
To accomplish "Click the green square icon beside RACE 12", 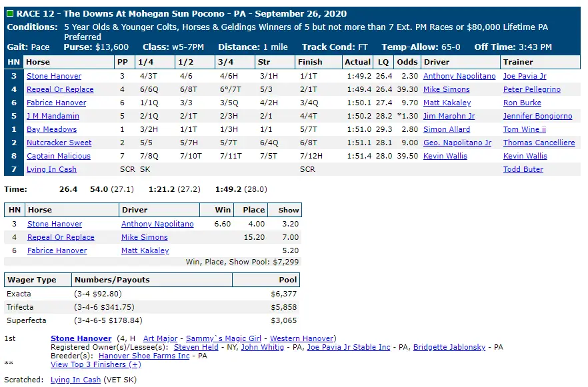I will [x=10, y=13].
